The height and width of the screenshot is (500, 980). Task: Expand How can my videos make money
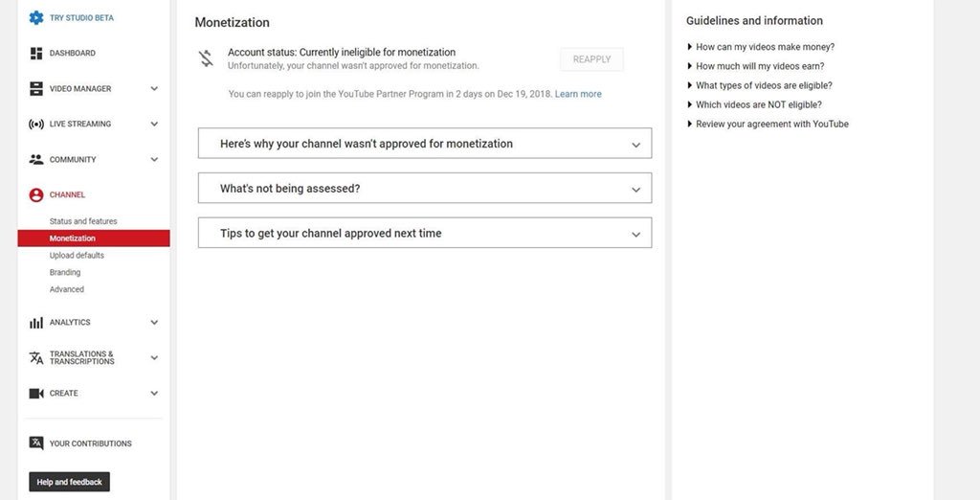(761, 47)
